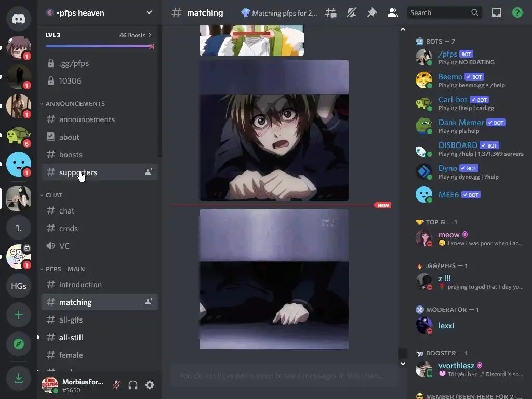This screenshot has height=399, width=532.
Task: Toggle the member list icon
Action: (x=393, y=13)
